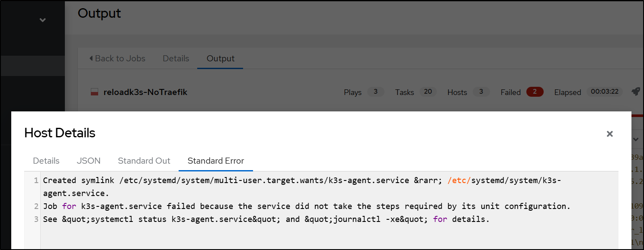
Task: Click the Elapsed time 00:03:22 badge
Action: click(x=604, y=92)
